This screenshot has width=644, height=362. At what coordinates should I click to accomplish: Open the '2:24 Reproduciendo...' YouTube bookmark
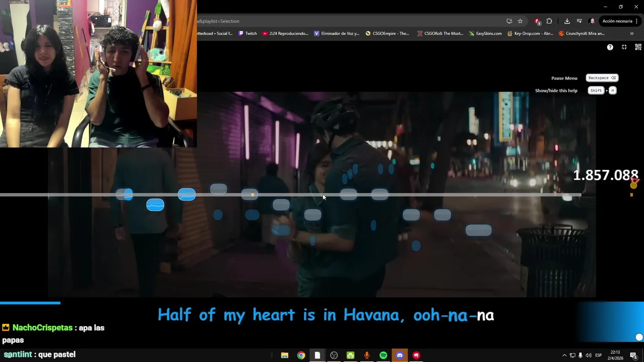click(285, 34)
